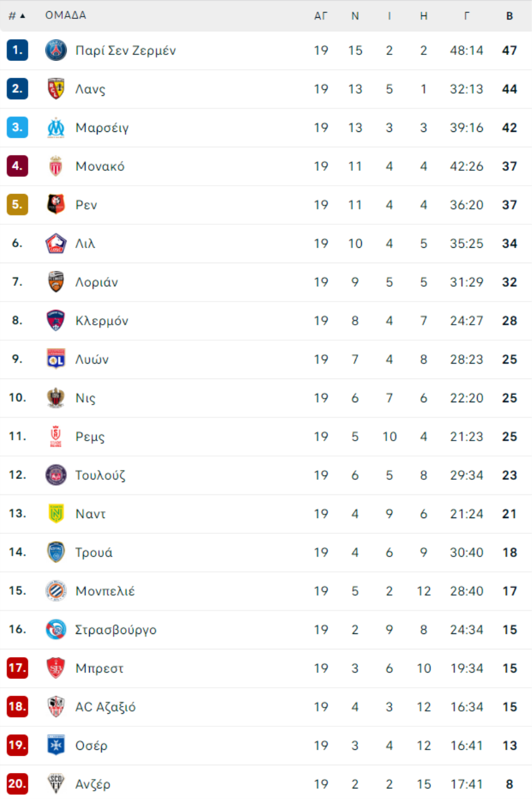
Task: Click the Monaco team badge
Action: pos(56,166)
